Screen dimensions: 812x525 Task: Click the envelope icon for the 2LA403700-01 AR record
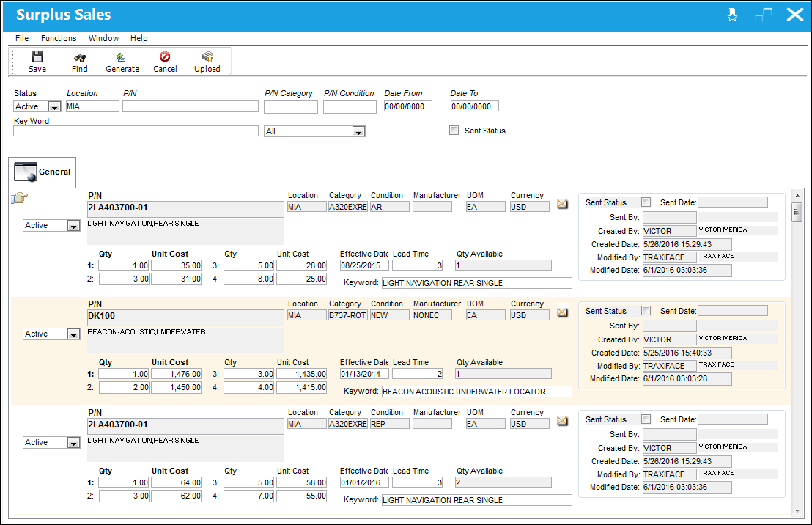(562, 204)
